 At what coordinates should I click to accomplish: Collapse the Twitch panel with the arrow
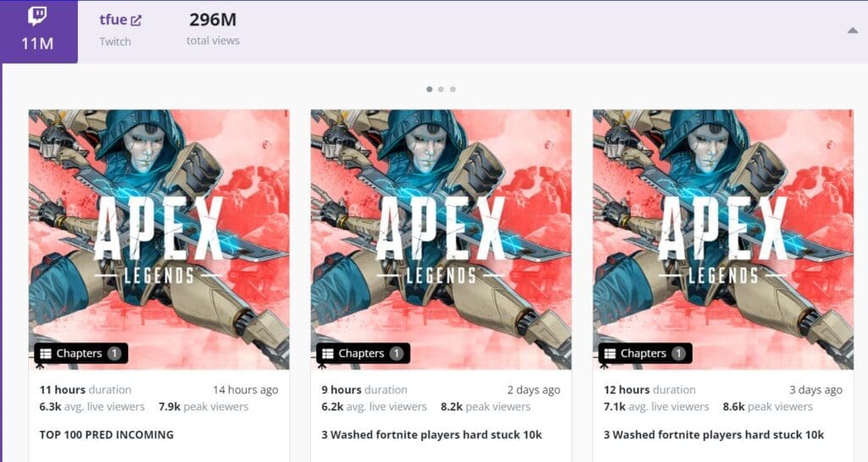[x=853, y=31]
